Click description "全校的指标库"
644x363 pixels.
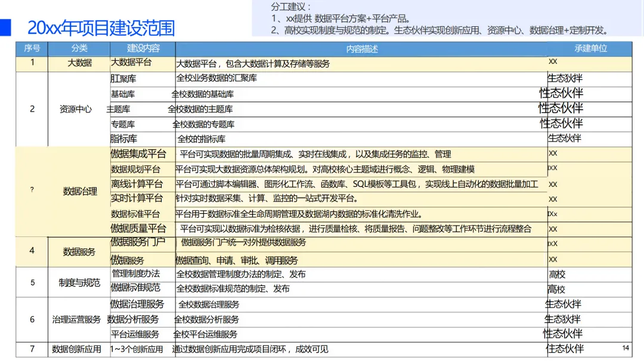point(202,139)
